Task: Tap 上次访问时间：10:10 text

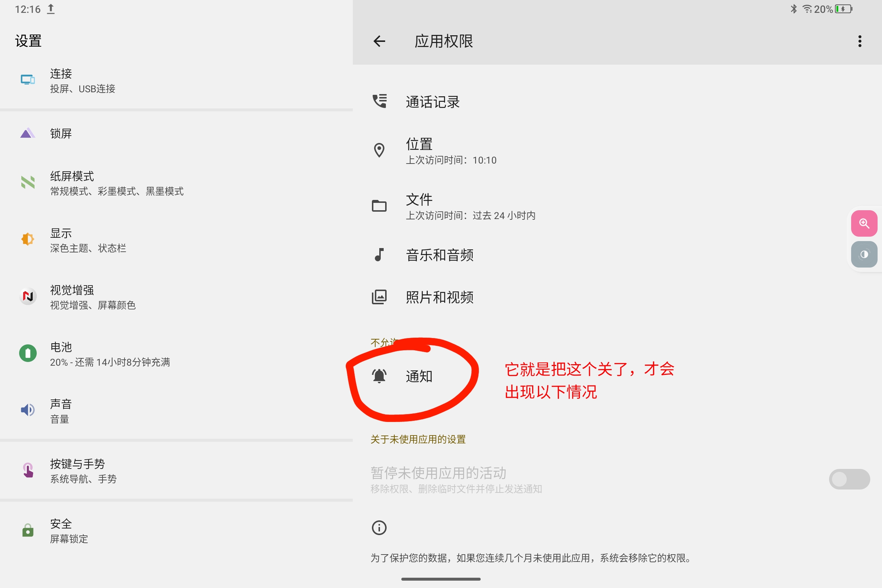Action: click(x=451, y=160)
